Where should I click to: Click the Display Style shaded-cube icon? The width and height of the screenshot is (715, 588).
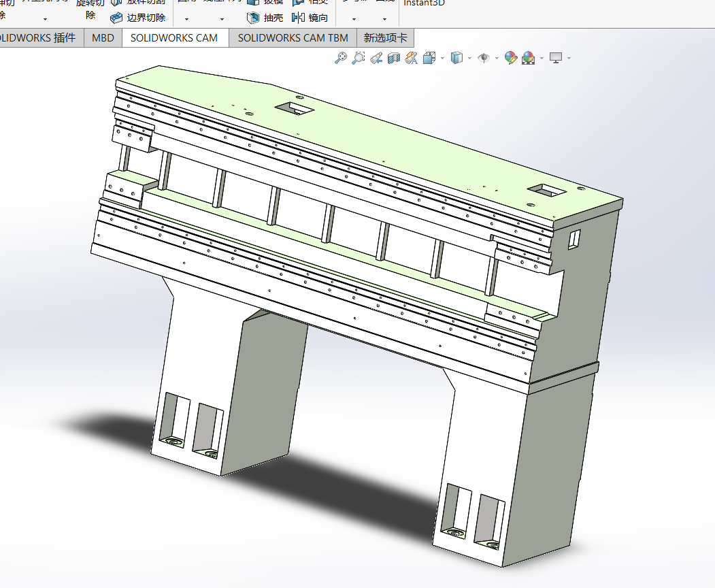click(456, 58)
